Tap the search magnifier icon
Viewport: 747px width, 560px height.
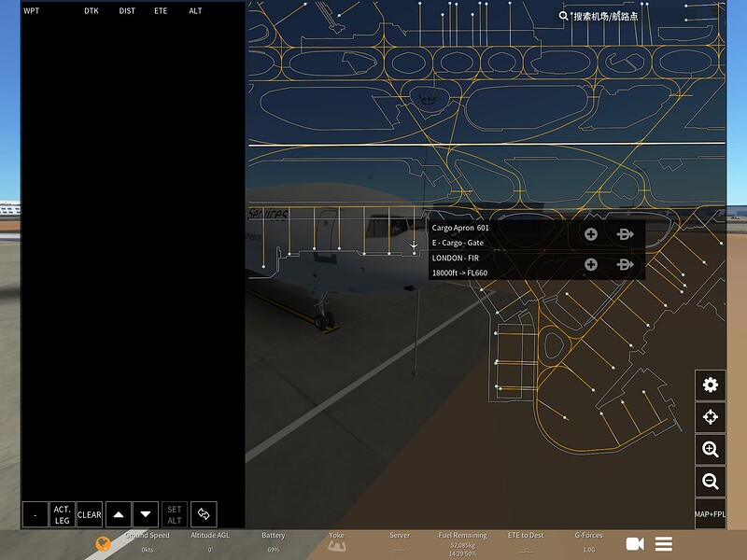563,16
